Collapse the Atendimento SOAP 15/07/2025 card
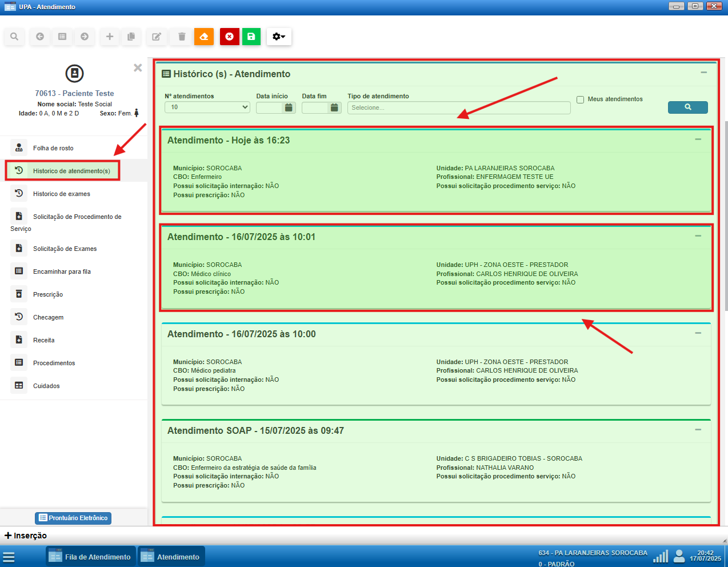The width and height of the screenshot is (728, 567). pyautogui.click(x=698, y=430)
